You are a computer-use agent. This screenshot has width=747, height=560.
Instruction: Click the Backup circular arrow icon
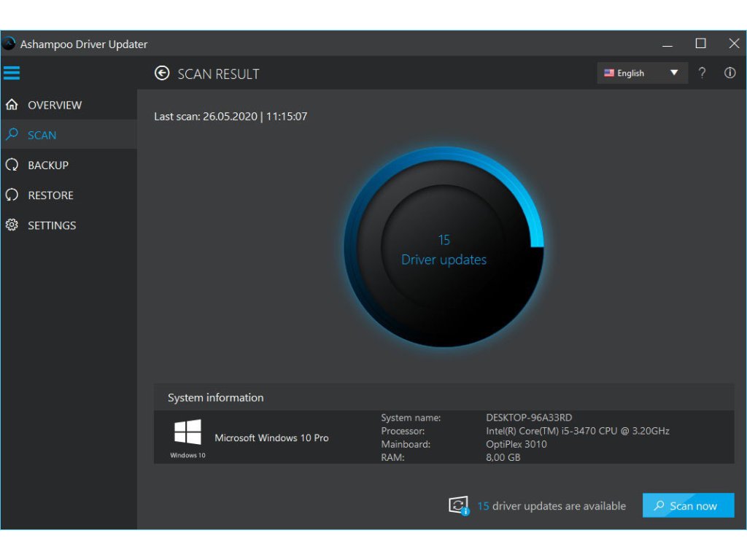pos(12,166)
